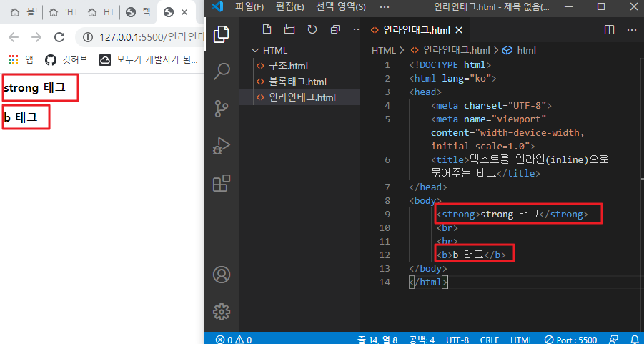
Task: Open the 파일(F) menu
Action: 249,6
